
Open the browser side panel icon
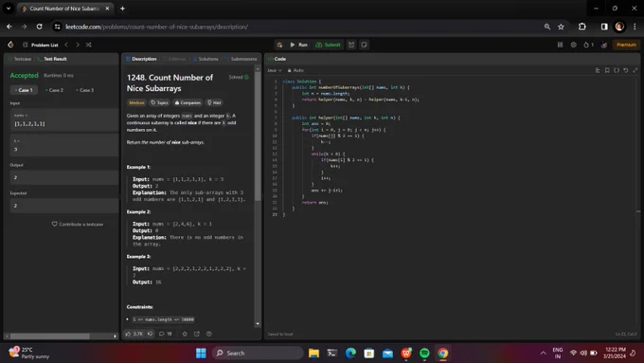(x=604, y=27)
